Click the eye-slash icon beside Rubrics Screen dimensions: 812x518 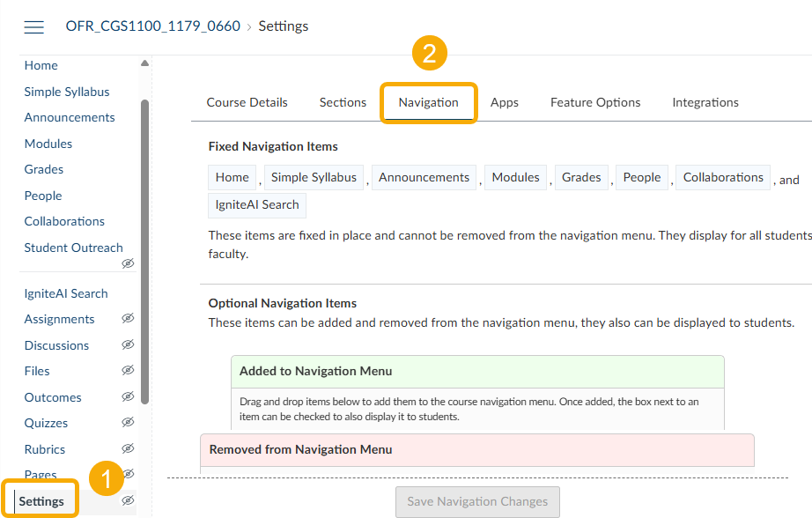point(128,449)
